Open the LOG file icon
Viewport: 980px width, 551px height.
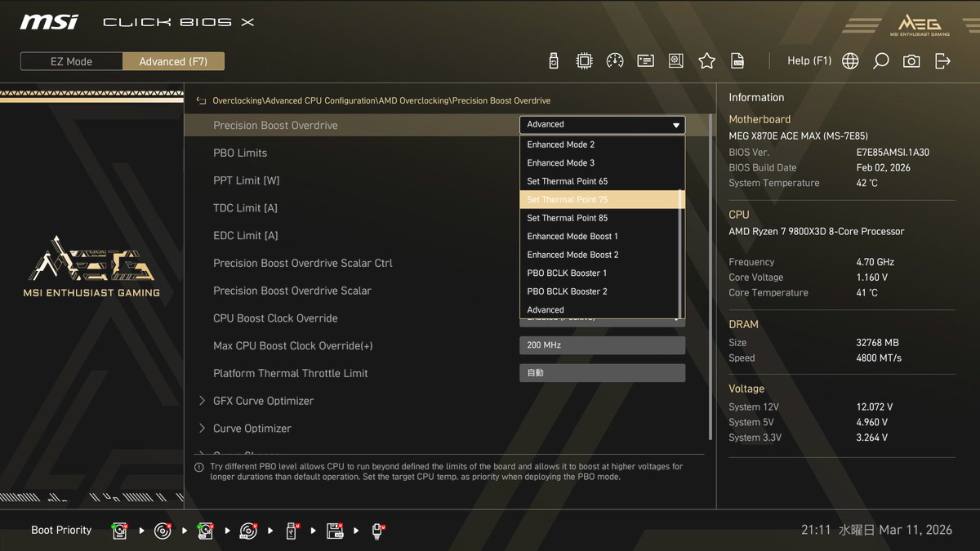click(x=737, y=61)
